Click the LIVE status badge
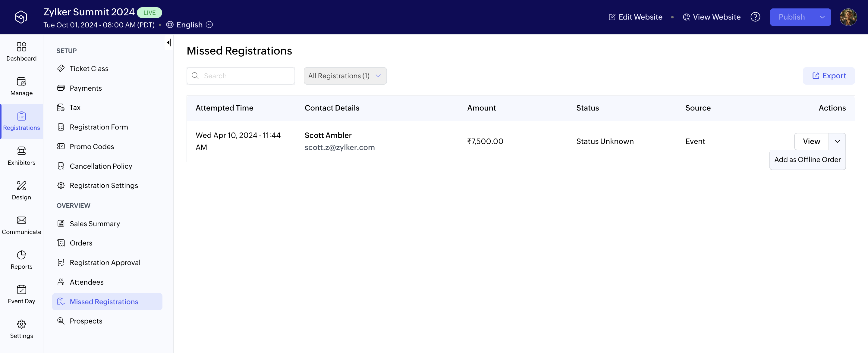The height and width of the screenshot is (353, 868). [x=149, y=12]
